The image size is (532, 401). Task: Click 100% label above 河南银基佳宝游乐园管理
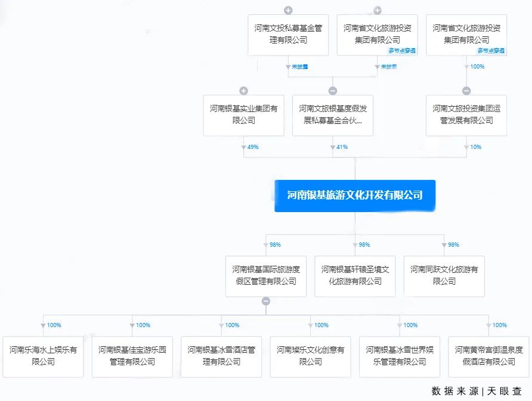tap(143, 325)
